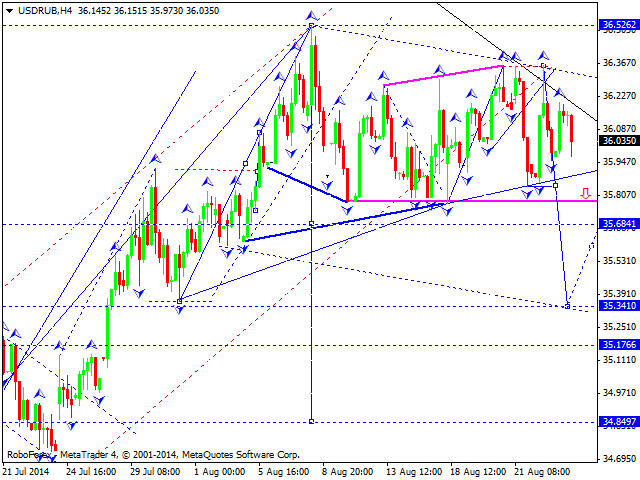640x480 pixels.
Task: Select the 5 Aug 16:00 time label
Action: point(283,472)
